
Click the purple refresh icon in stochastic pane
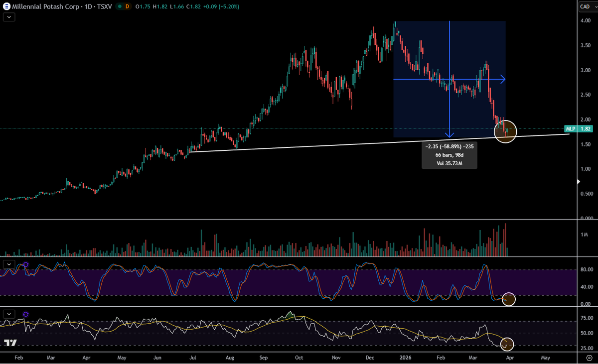click(26, 264)
